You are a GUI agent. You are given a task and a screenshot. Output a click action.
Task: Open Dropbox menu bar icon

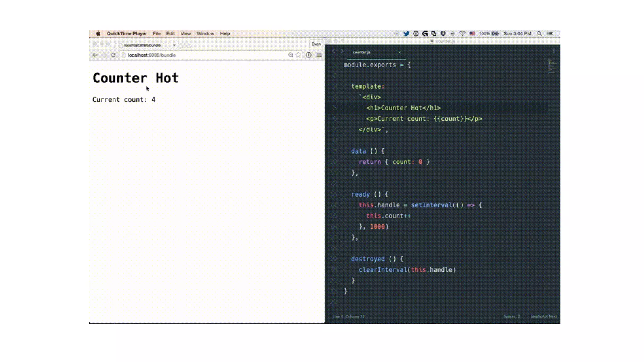click(x=443, y=34)
